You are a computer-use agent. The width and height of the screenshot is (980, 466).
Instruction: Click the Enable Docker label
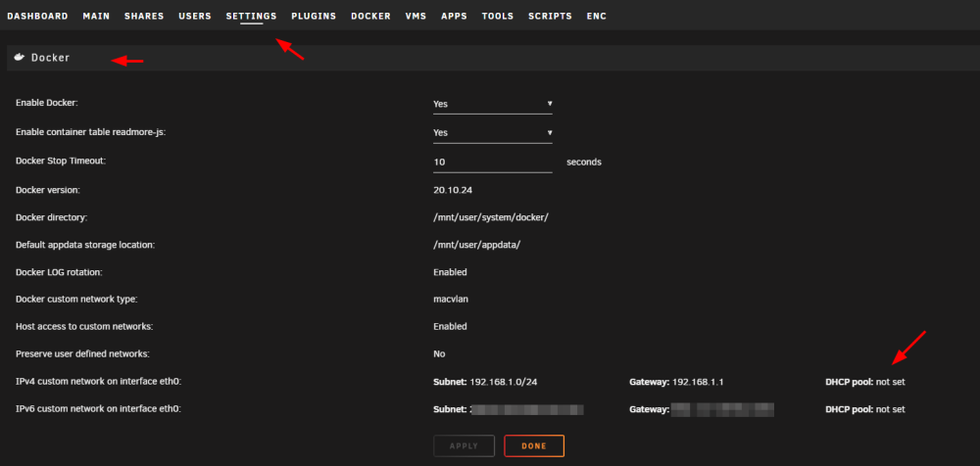47,103
